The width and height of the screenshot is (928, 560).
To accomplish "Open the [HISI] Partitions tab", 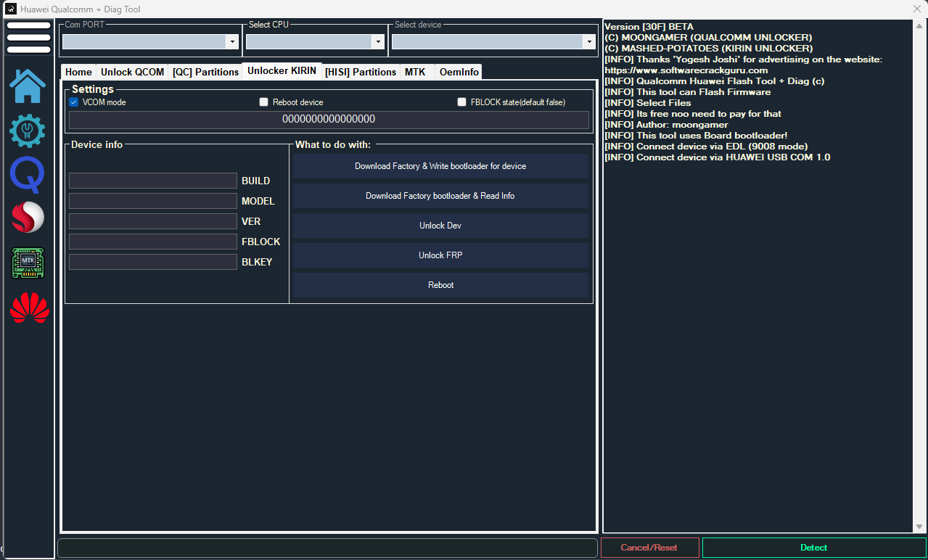I will 361,72.
